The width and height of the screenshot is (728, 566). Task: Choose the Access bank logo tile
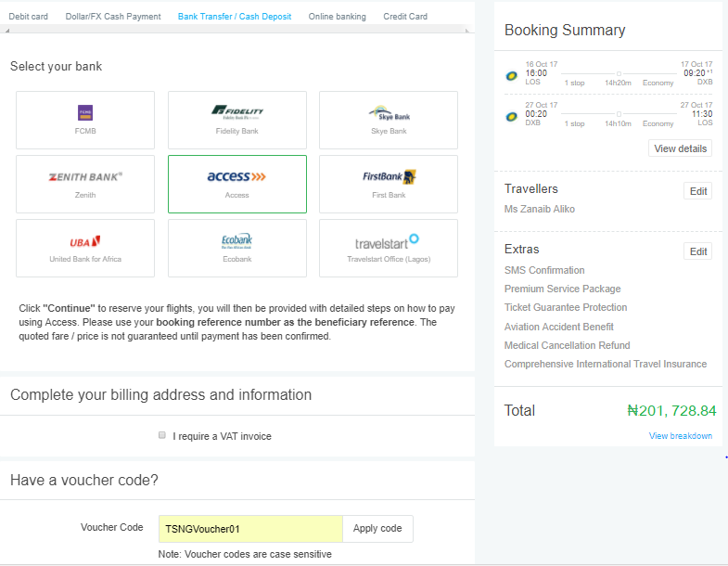[x=237, y=184]
